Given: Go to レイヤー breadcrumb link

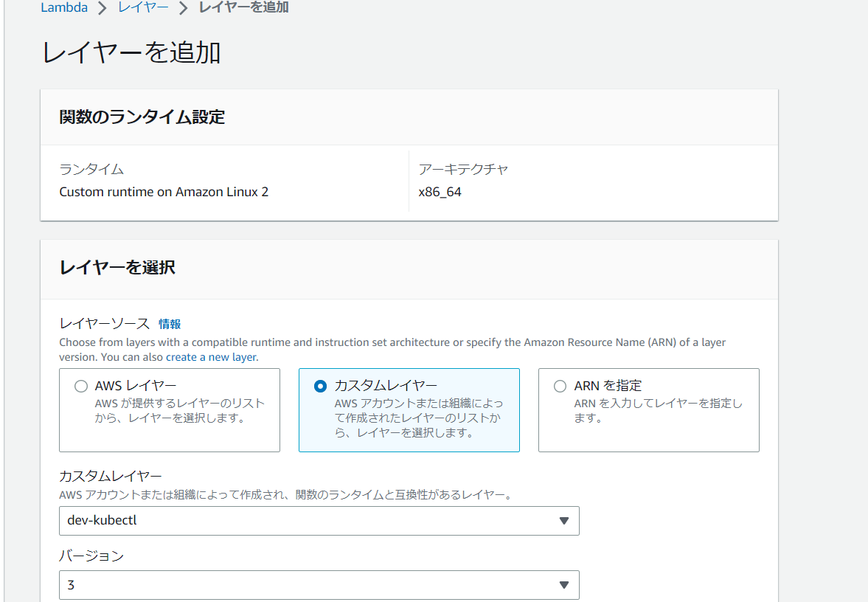Looking at the screenshot, I should point(143,8).
